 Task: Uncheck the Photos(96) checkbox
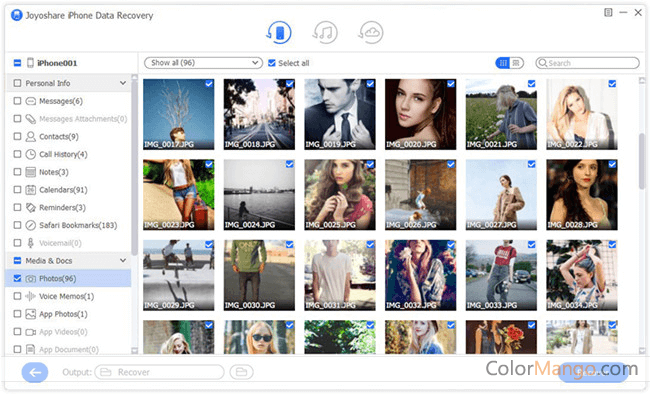point(17,278)
